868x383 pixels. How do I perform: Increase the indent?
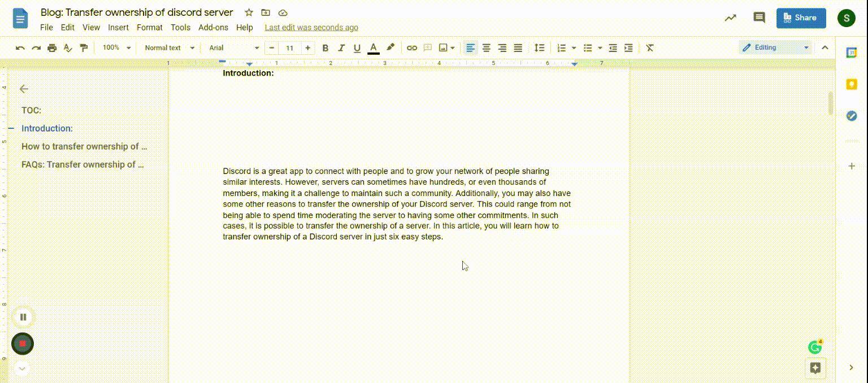(628, 48)
